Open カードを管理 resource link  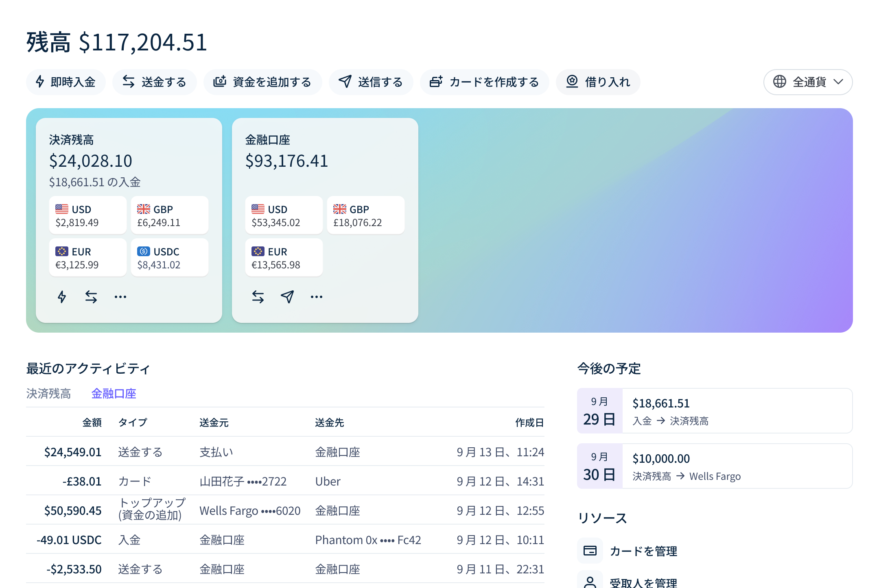coord(643,551)
